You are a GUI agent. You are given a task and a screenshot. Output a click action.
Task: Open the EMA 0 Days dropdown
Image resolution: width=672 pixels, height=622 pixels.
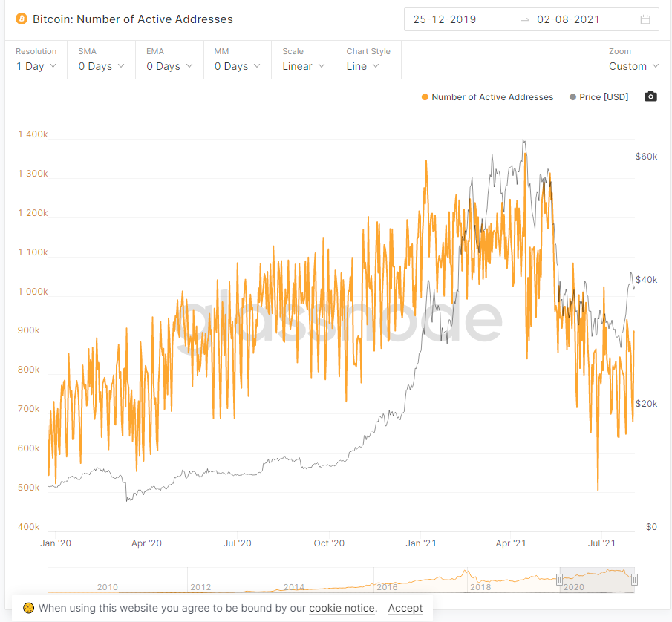tap(169, 59)
